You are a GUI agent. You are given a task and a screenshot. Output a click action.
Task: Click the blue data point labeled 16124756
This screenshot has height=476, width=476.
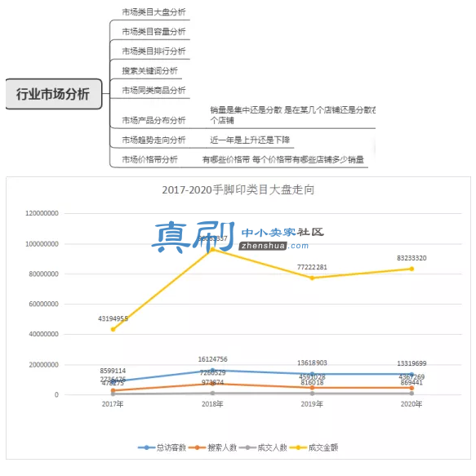point(212,371)
